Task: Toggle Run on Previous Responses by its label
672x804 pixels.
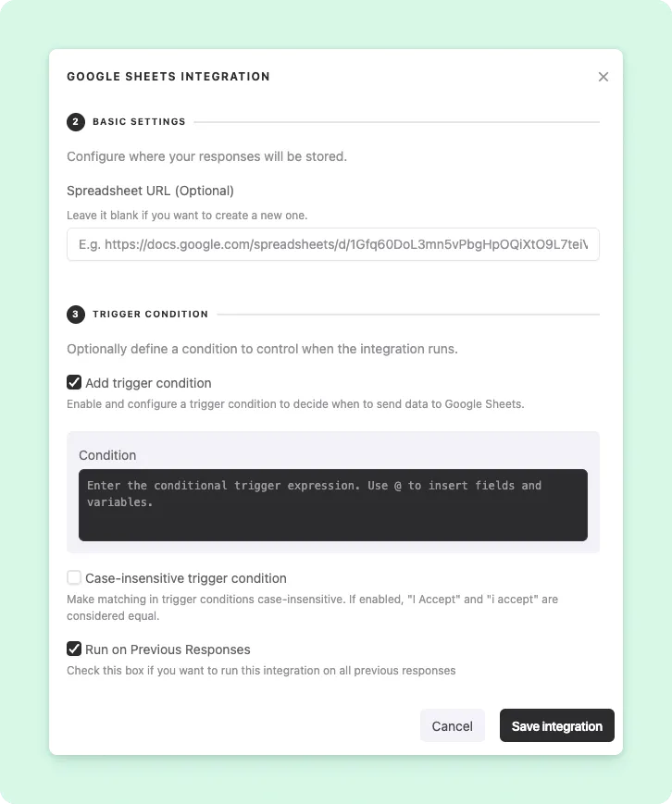Action: tap(167, 649)
